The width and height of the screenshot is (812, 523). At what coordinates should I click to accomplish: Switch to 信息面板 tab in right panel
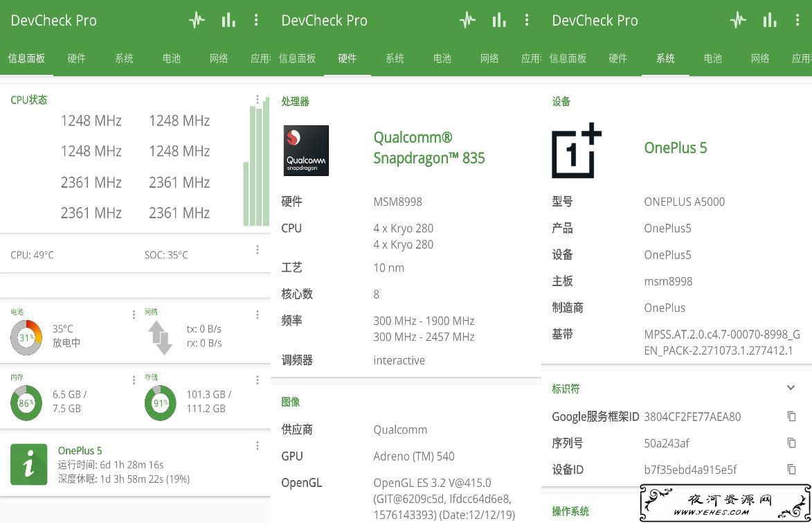[568, 58]
